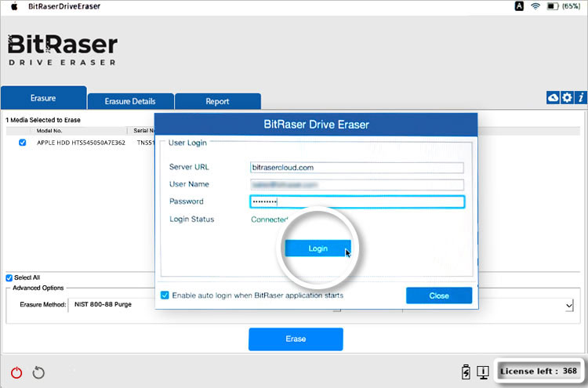
Task: Uncheck the APPLE HDD HTS545050A7E362 checkbox
Action: tap(23, 143)
